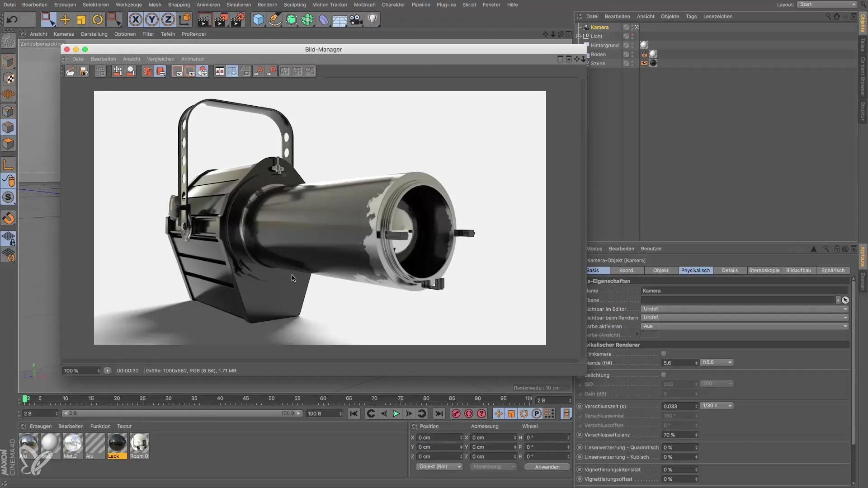Image resolution: width=868 pixels, height=488 pixels.
Task: Select the Mat.2 material swatch
Action: coord(72,446)
